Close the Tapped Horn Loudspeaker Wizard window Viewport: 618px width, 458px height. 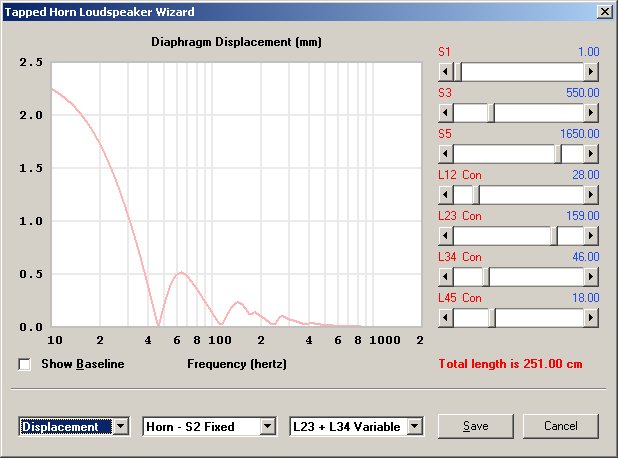605,12
